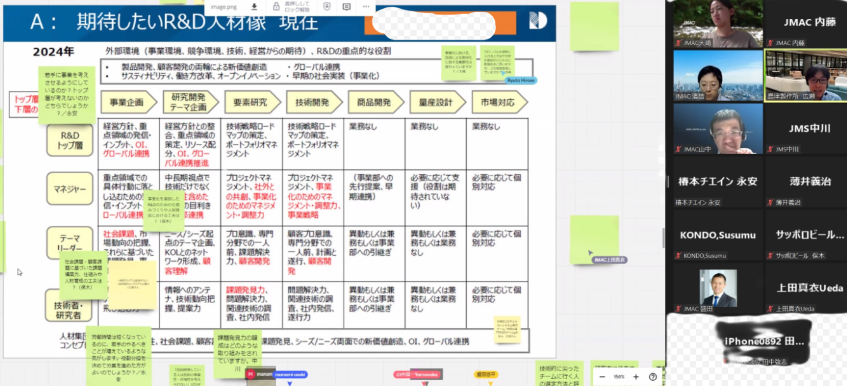The width and height of the screenshot is (847, 386).
Task: Select the R&D トップ層 row label
Action: pos(69,140)
